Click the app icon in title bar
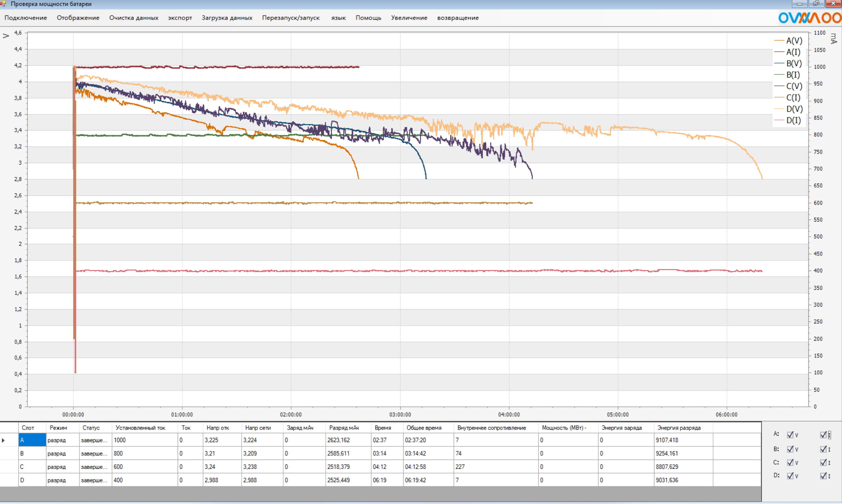Screen dimensions: 842x504 point(3,4)
